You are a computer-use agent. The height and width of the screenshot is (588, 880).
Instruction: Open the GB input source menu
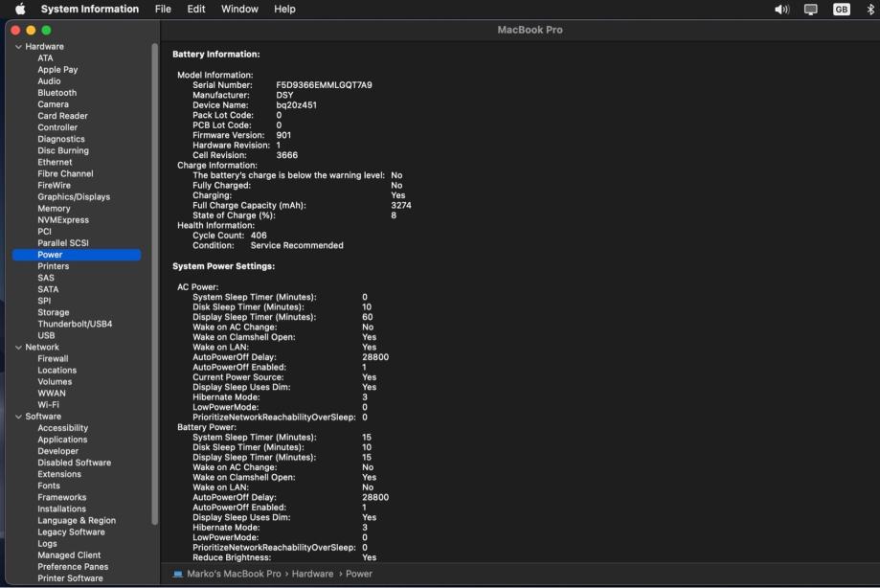841,10
